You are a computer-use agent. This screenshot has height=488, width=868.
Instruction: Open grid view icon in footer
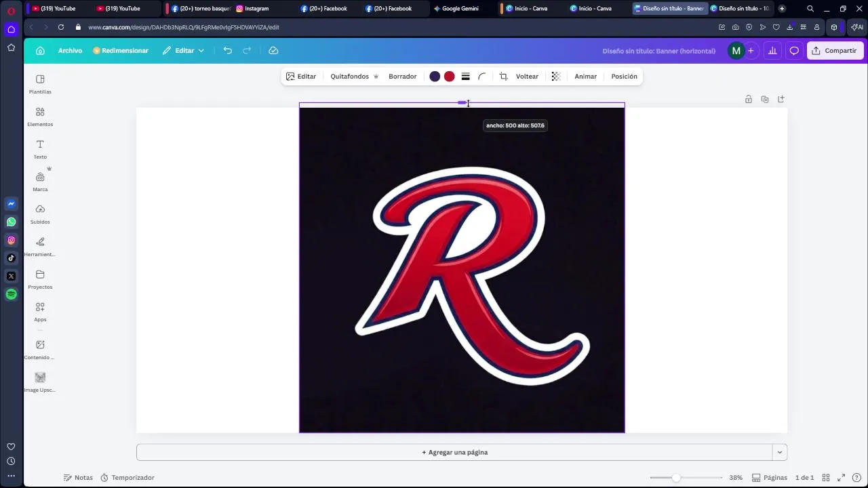point(825,478)
